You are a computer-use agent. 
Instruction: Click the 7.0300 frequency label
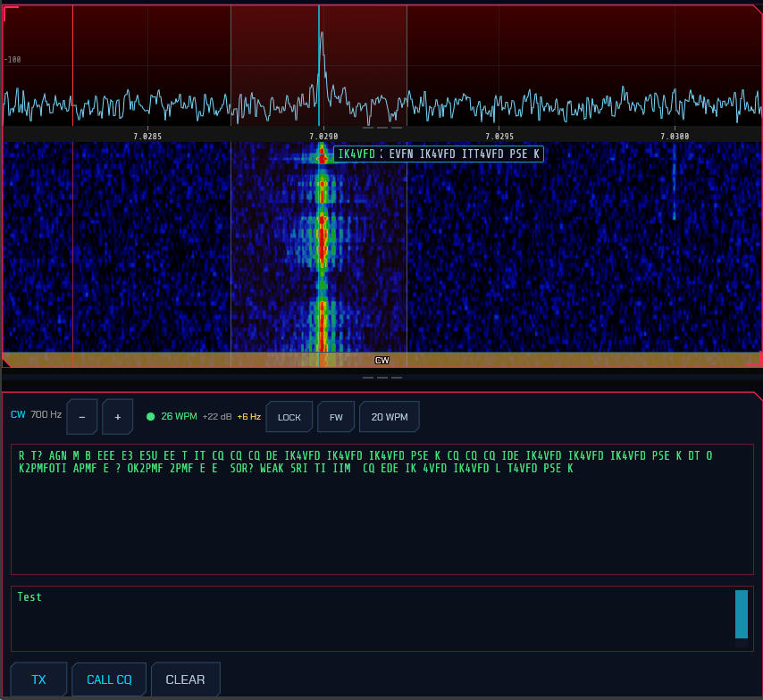675,137
